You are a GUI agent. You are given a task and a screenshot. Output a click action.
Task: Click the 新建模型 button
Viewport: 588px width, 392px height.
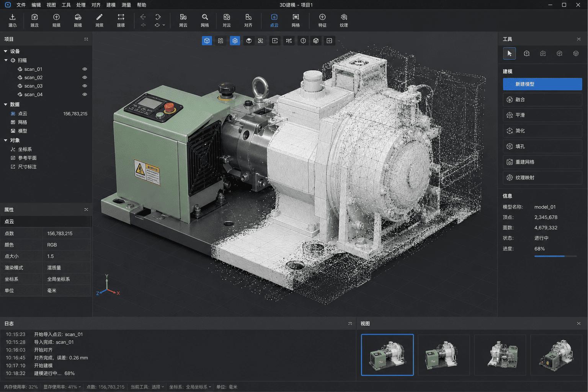[x=542, y=84]
